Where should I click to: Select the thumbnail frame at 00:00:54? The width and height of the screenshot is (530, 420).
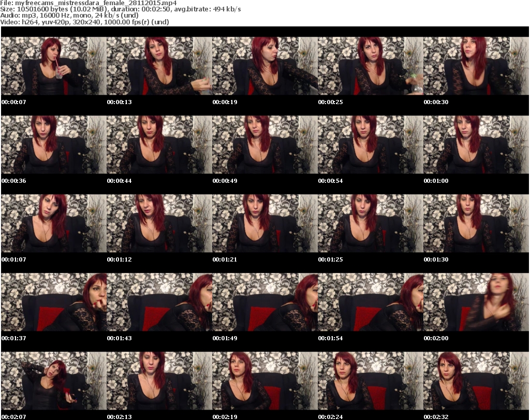click(x=371, y=144)
